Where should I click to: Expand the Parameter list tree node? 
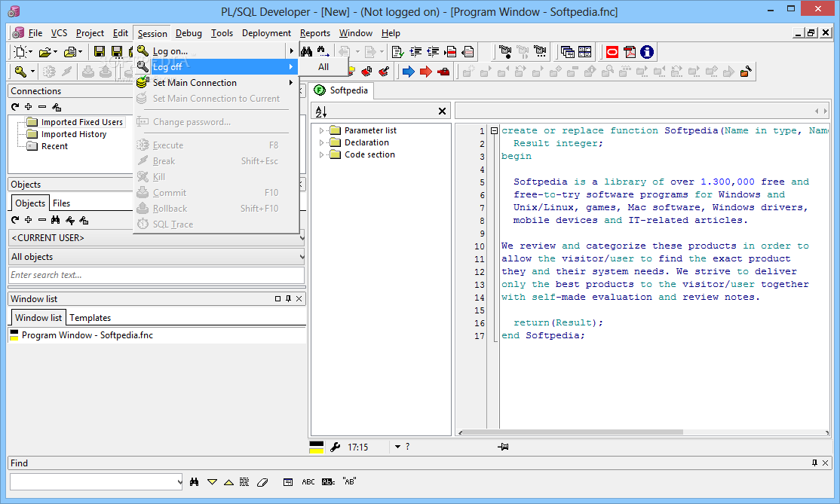(x=322, y=130)
